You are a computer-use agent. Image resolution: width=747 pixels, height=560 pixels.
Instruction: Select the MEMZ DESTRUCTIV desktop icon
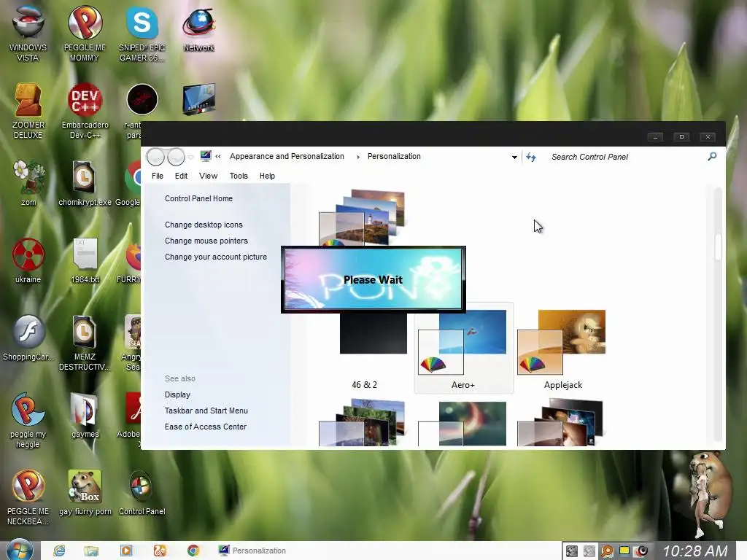click(85, 343)
